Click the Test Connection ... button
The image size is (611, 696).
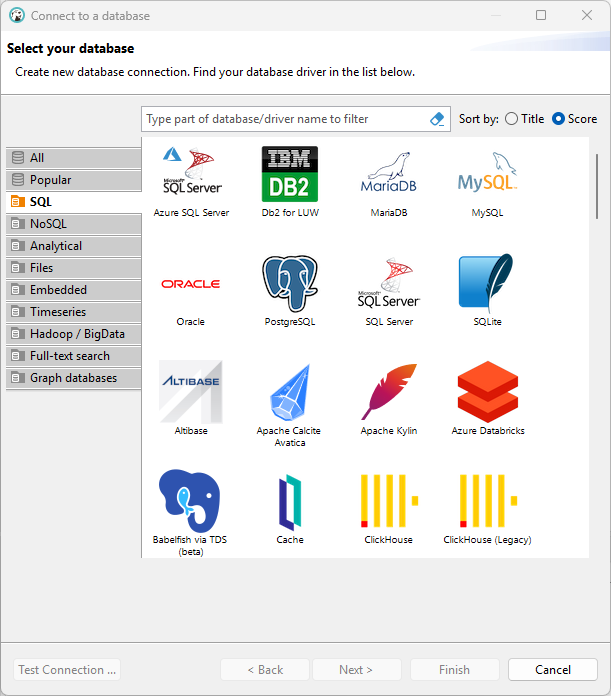point(67,669)
